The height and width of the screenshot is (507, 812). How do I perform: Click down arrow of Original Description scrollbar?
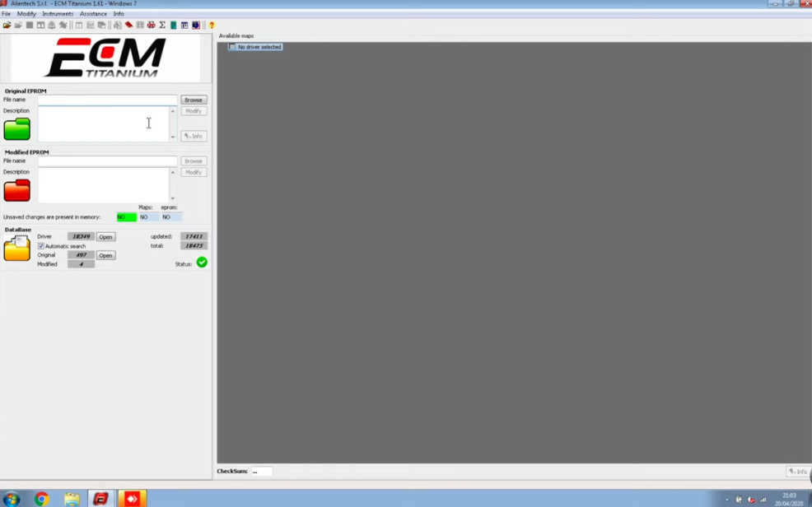pos(173,137)
